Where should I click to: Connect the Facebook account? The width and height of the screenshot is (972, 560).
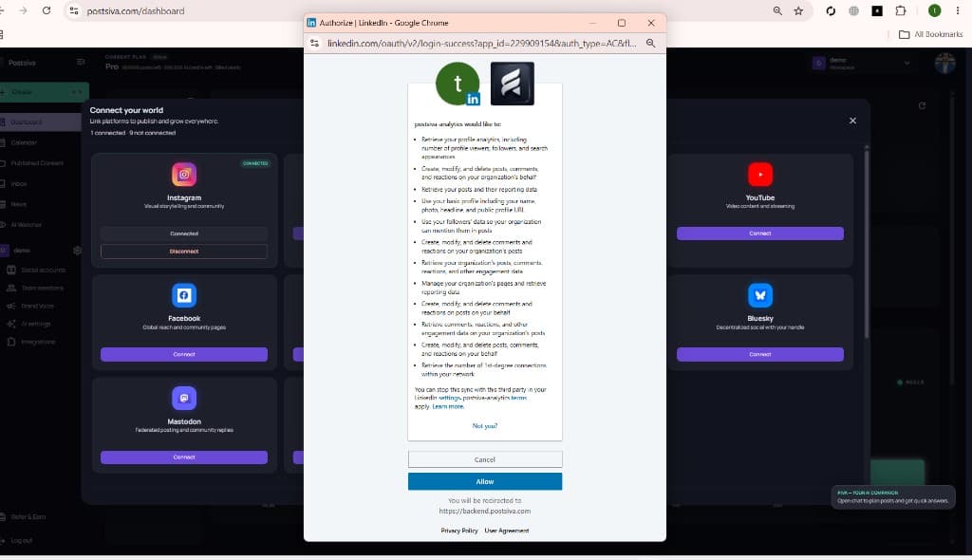click(x=184, y=354)
